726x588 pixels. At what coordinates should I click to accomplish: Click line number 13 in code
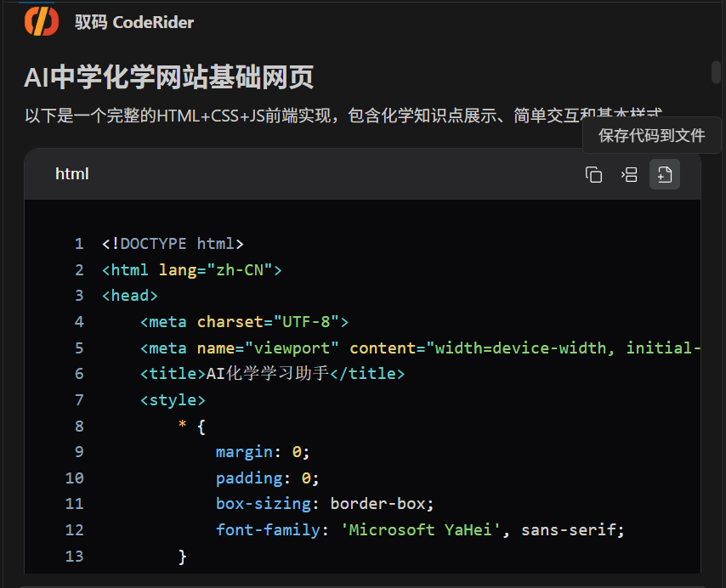(x=75, y=557)
